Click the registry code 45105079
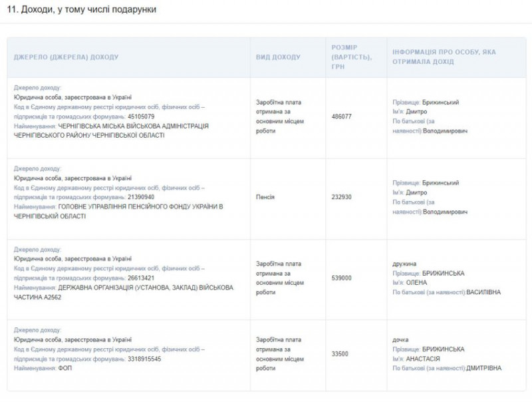Screen dimensions: 532x402 click(141, 116)
